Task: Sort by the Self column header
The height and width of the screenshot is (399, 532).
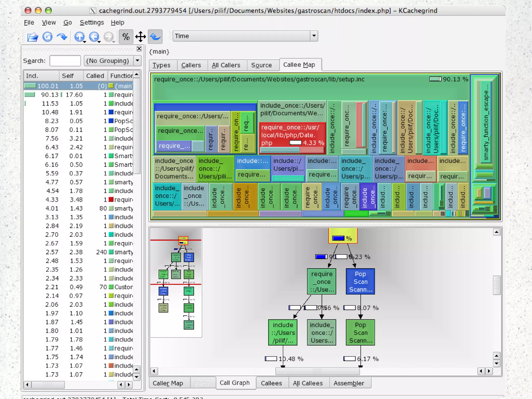Action: 68,76
